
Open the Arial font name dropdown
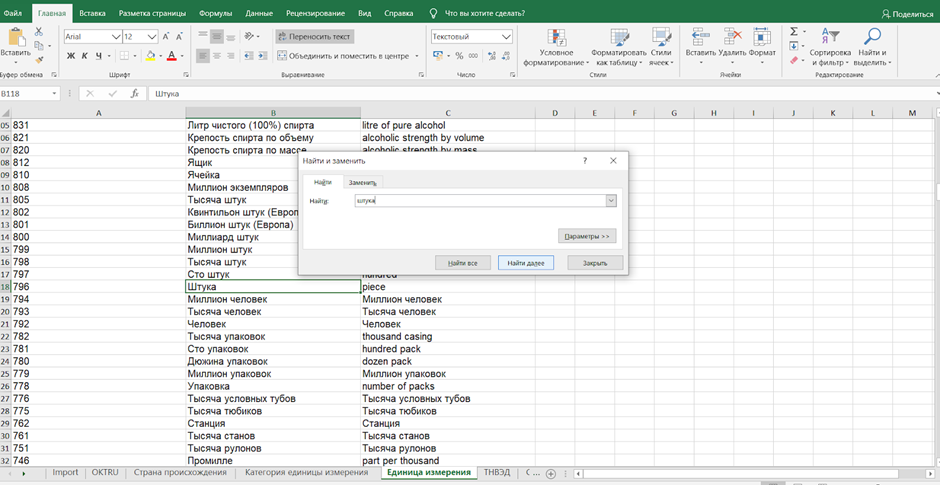click(x=114, y=36)
